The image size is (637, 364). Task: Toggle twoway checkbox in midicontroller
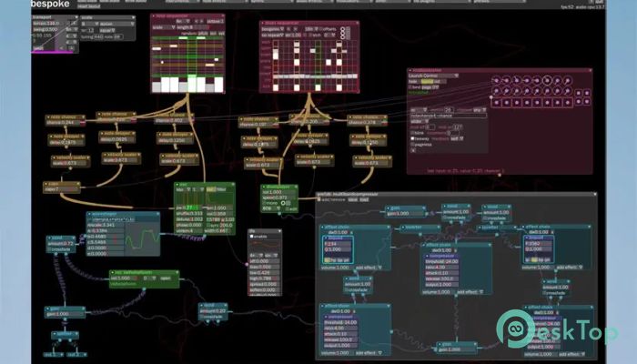point(413,138)
